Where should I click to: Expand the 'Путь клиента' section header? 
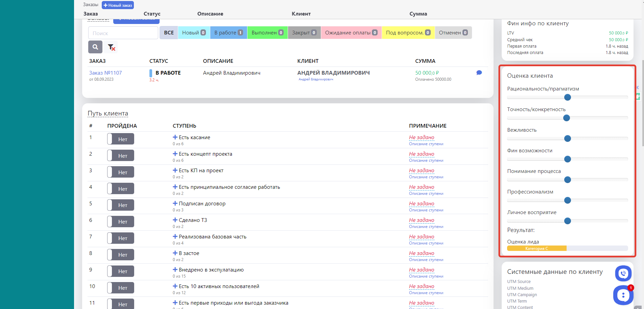[108, 113]
